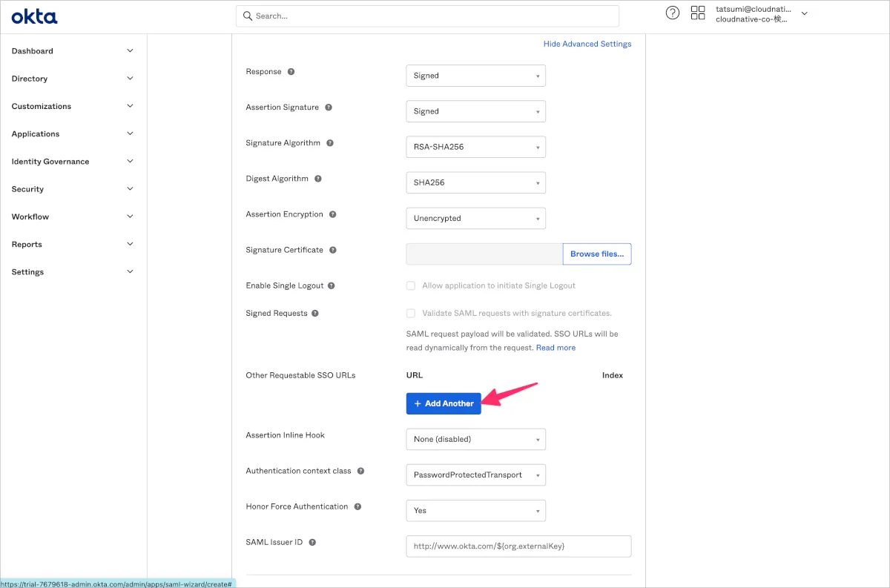The image size is (890, 588).
Task: Open the Signature Algorithm RSA-SHA256 dropdown
Action: (x=475, y=147)
